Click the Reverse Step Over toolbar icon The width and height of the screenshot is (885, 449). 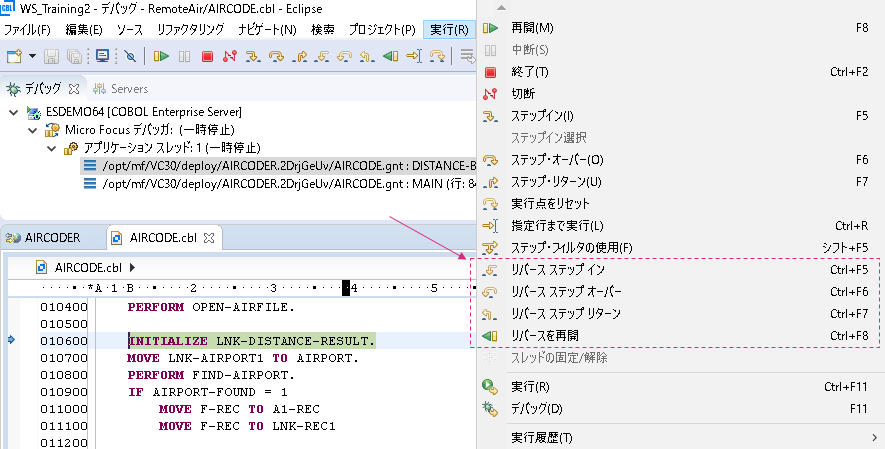click(x=344, y=56)
